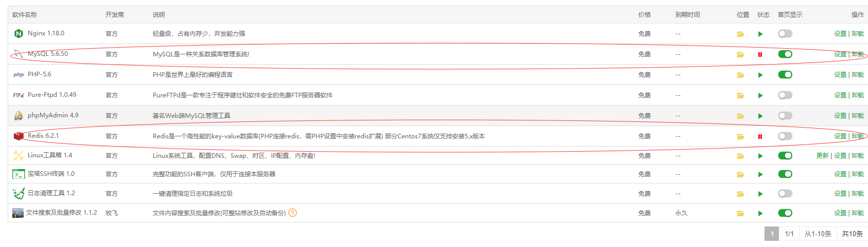868x247 pixels.
Task: Open 设置 for 宝塔SSH终端
Action: click(840, 174)
